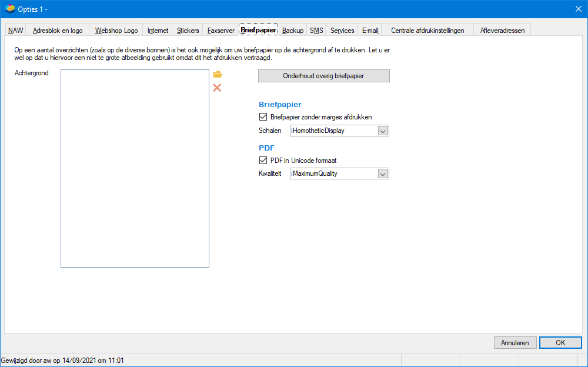Open folder icon to browse background image

point(217,74)
